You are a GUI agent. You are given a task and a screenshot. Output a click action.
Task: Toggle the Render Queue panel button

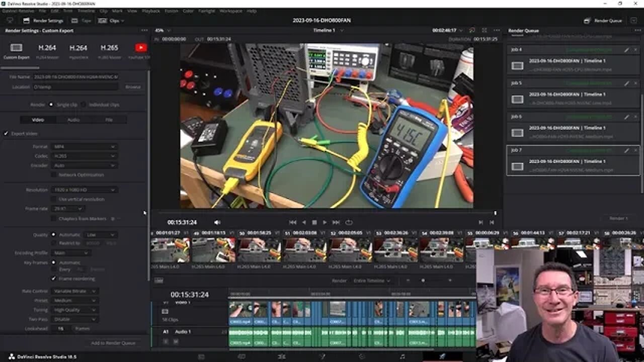point(603,21)
